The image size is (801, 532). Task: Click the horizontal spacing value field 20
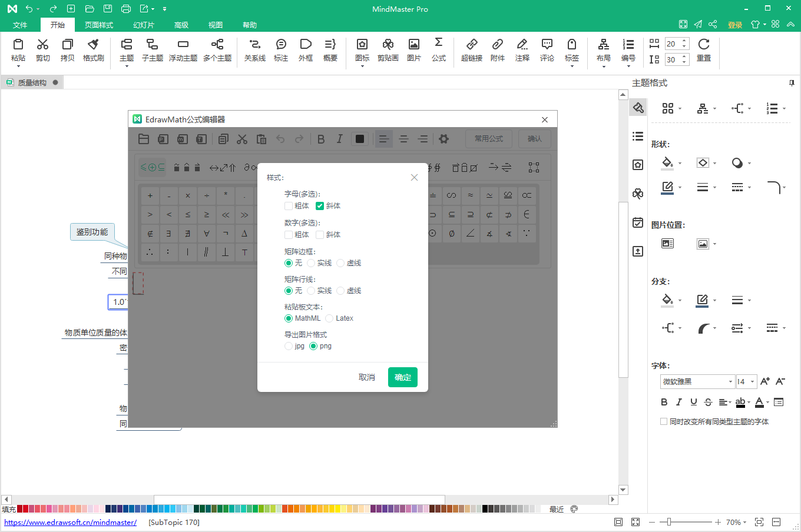click(672, 44)
